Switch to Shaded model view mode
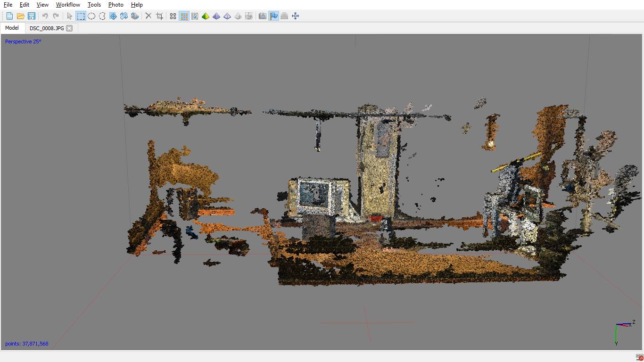Image resolution: width=644 pixels, height=362 pixels. point(206,16)
